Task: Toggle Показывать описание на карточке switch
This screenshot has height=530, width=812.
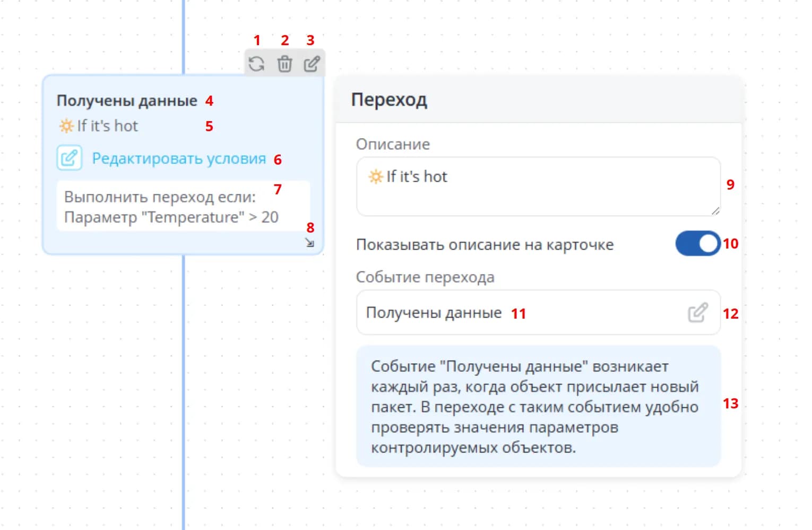Action: coord(697,244)
